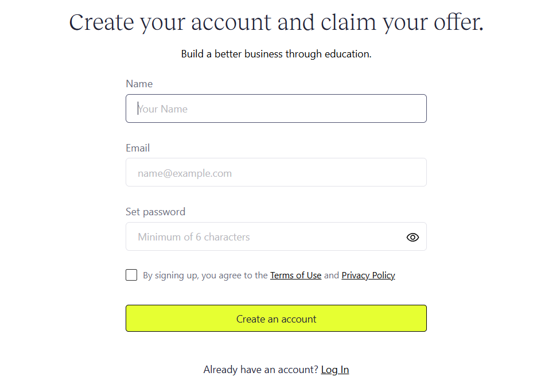Viewport: 537px width, 392px height.
Task: Toggle password visibility in the Set password field
Action: coord(413,236)
